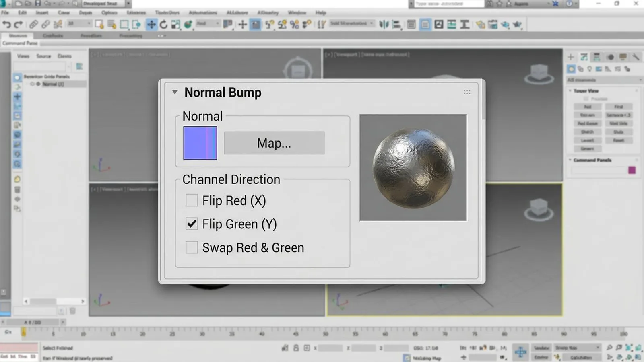Screen dimensions: 644x362
Task: Click the Rectangular Selection Region icon
Action: pos(124,25)
